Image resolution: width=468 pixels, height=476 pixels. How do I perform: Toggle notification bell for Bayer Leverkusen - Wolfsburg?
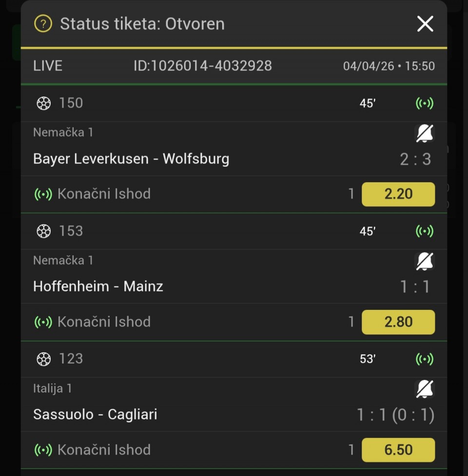(424, 133)
